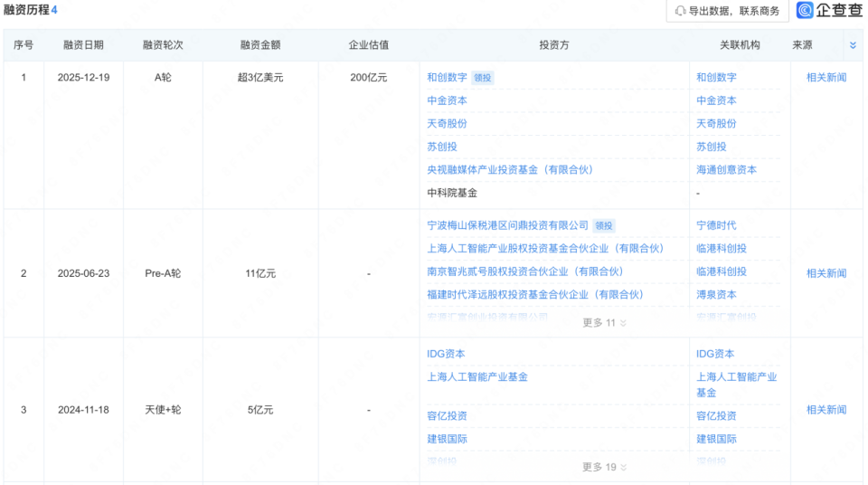868x485 pixels.
Task: Select the A轮 round cell
Action: [163, 78]
